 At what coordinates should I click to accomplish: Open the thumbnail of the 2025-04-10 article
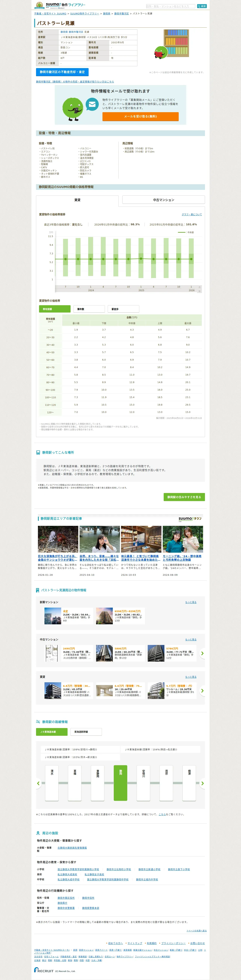[100, 539]
